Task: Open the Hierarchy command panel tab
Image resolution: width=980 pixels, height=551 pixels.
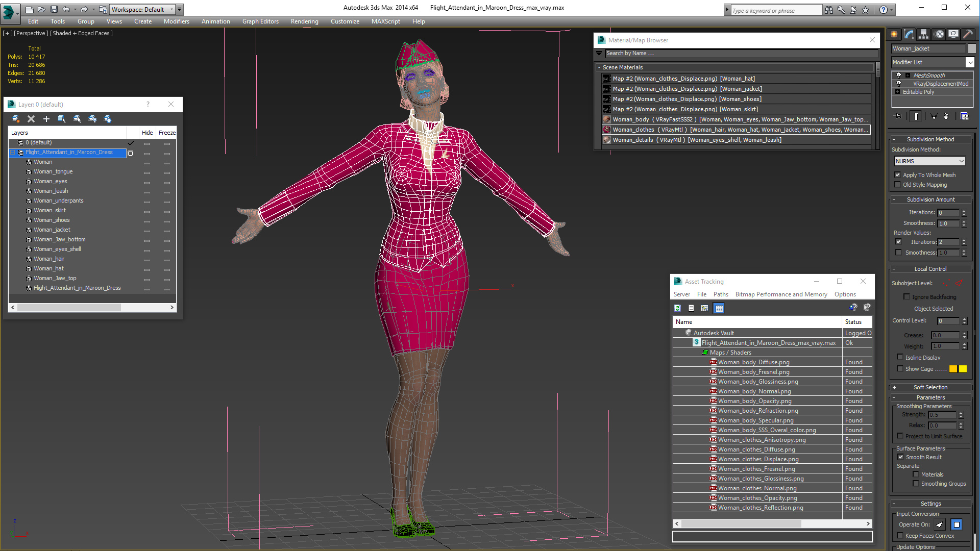Action: coord(923,34)
